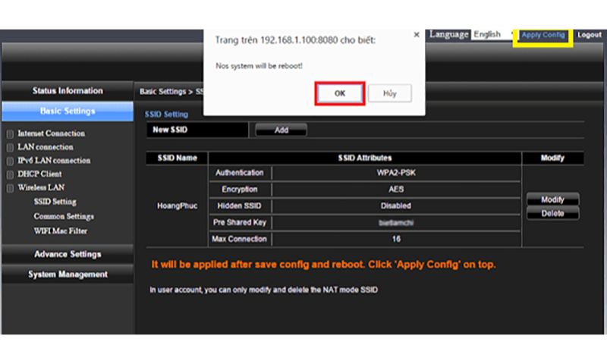Go to Common Settings under Wireless LAN
The width and height of the screenshot is (607, 364).
coord(64,216)
